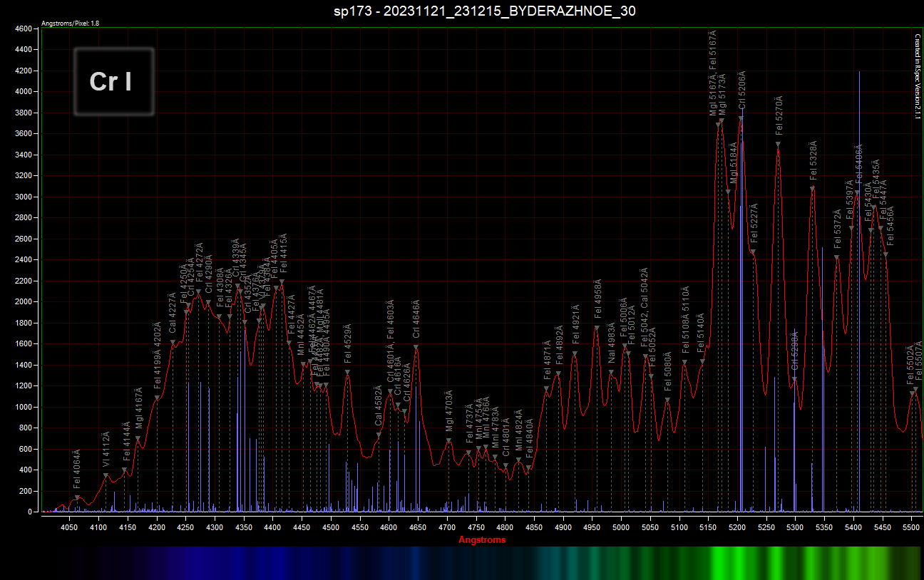Select the 'CrI 4646Å' line label
The image size is (924, 580).
(x=416, y=318)
